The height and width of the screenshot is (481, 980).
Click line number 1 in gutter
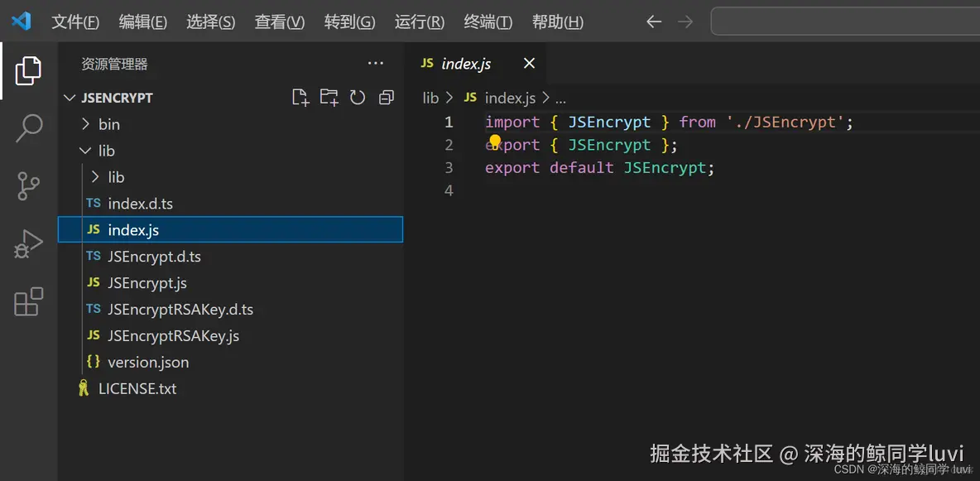point(448,122)
